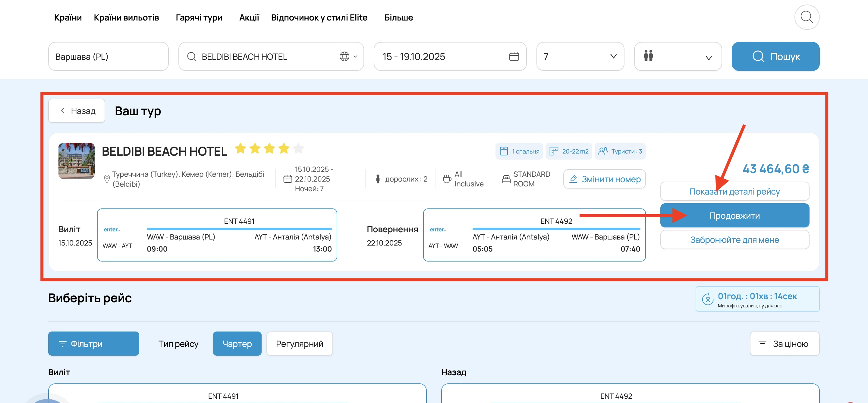Click the calendar icon beside tour dates

pyautogui.click(x=288, y=179)
